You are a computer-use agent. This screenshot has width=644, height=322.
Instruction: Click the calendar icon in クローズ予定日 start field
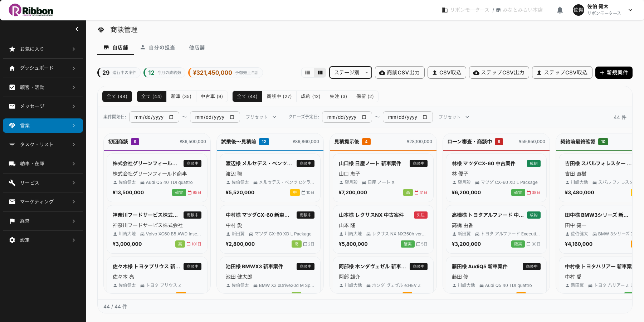(x=364, y=117)
